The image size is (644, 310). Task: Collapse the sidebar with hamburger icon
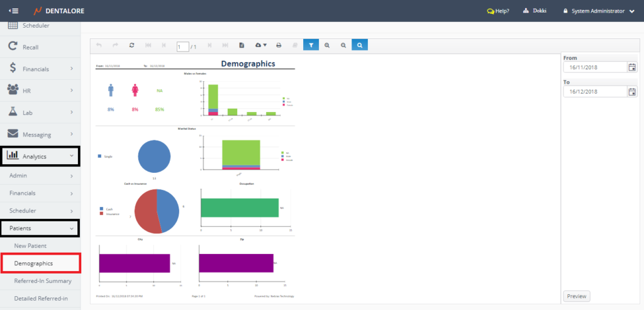(x=13, y=11)
